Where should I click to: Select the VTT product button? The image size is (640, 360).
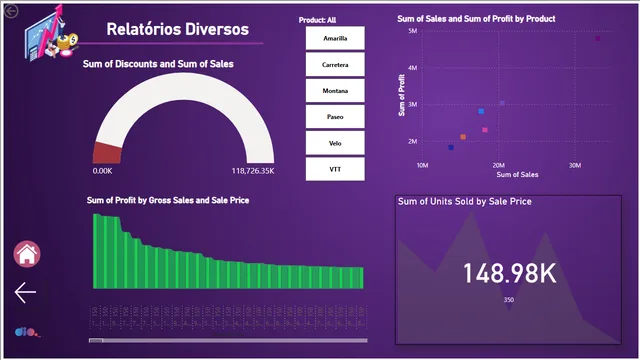[x=335, y=169]
